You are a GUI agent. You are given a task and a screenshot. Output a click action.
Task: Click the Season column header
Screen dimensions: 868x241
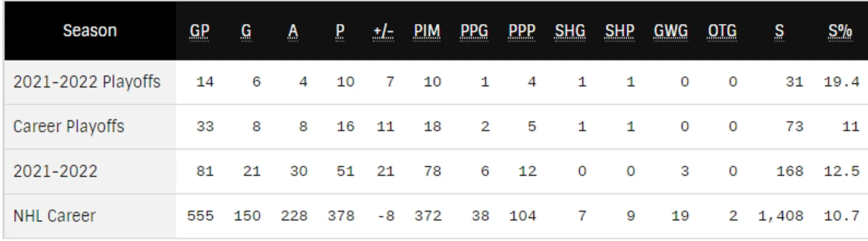click(90, 31)
